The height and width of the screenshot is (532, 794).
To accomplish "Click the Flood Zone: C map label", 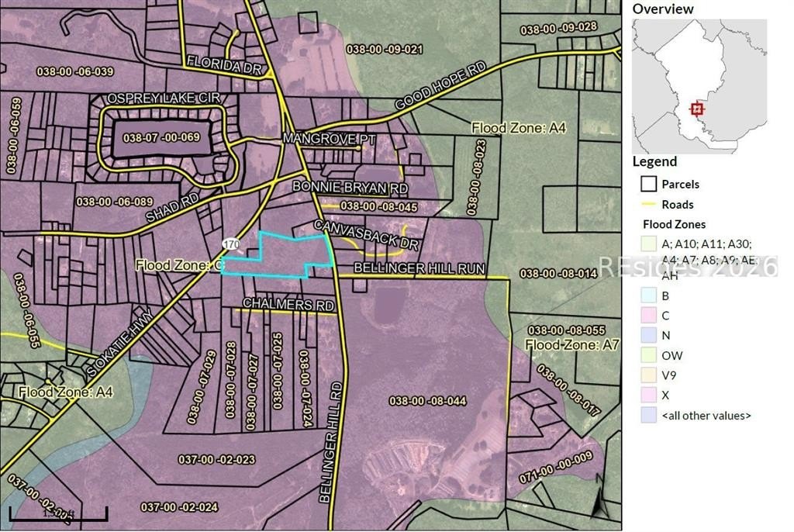I will pos(180,265).
